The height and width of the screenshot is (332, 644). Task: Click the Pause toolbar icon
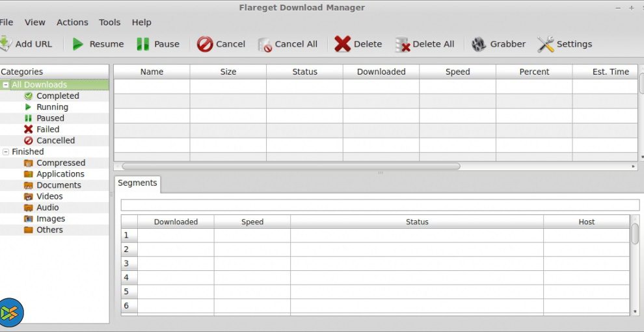coord(142,44)
